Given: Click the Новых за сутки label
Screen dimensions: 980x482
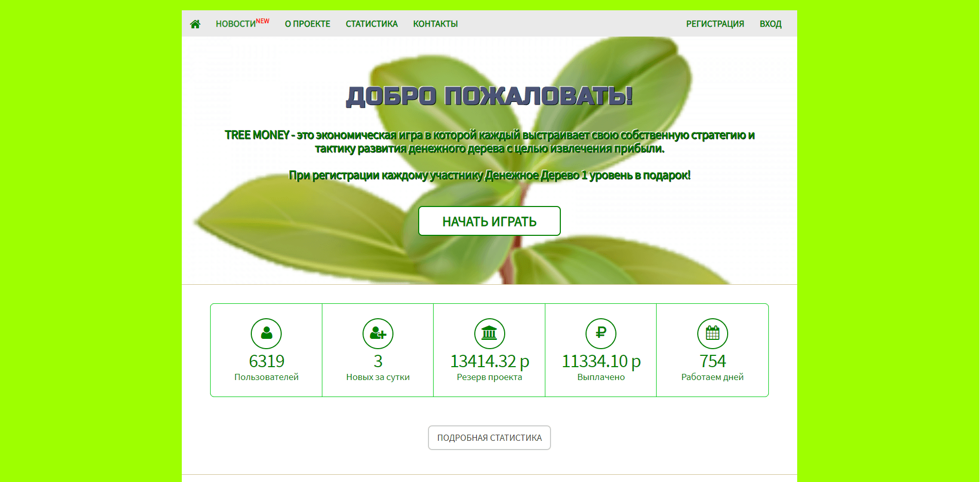Looking at the screenshot, I should [x=378, y=377].
